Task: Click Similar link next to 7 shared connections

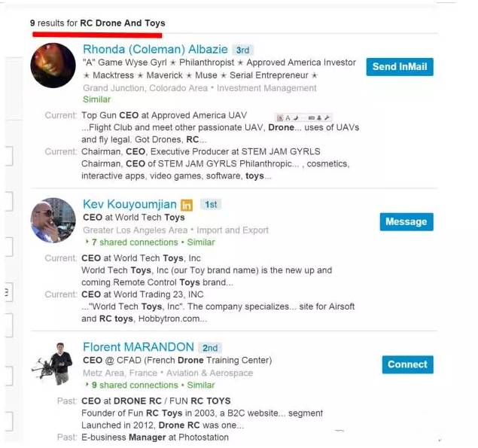Action: point(201,242)
